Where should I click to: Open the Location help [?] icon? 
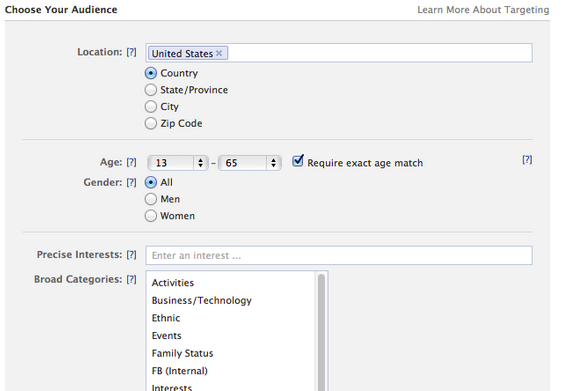click(132, 52)
